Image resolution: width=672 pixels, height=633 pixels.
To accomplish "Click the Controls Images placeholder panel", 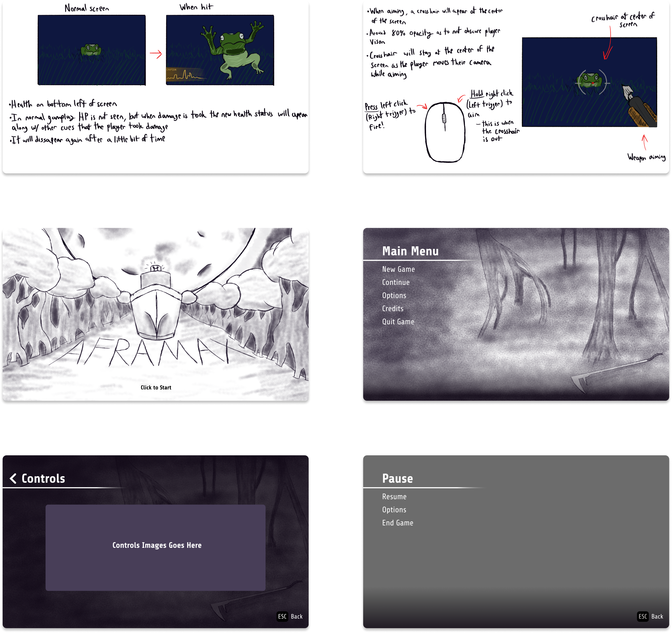I will coord(156,548).
